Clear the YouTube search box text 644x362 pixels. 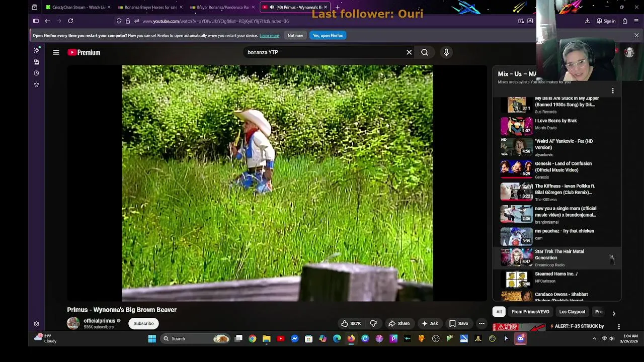(409, 52)
